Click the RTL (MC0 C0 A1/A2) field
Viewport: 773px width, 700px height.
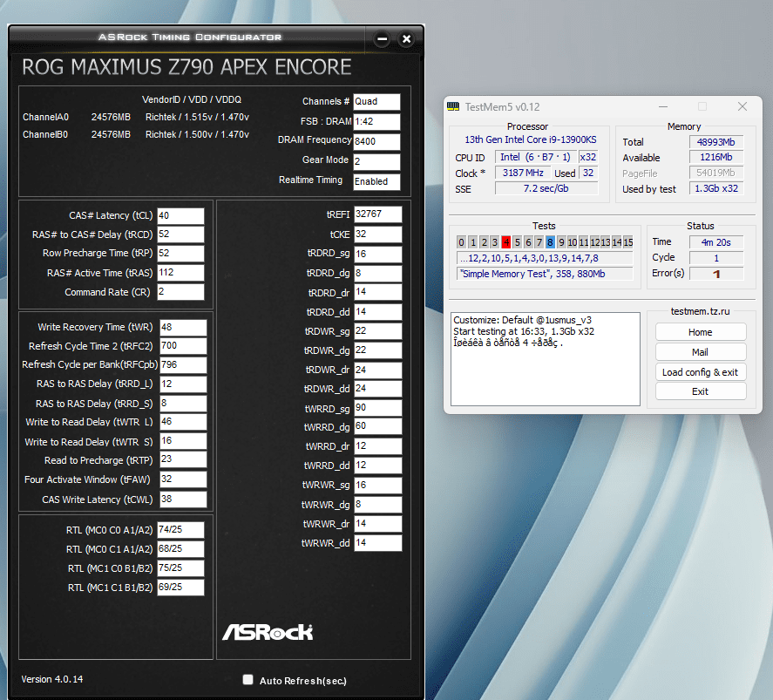(180, 529)
